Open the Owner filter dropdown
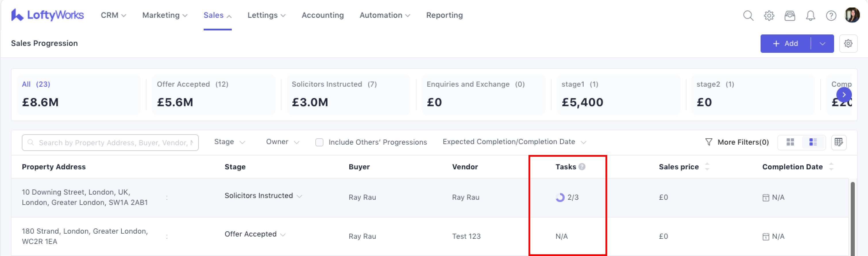Viewport: 868px width, 256px height. click(282, 142)
